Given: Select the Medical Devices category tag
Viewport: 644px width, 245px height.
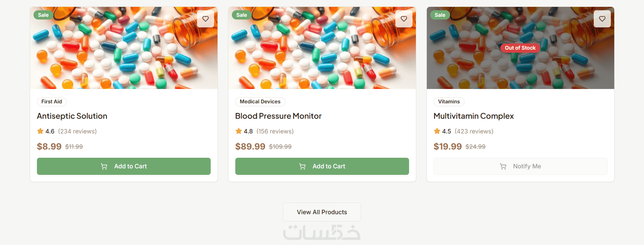Looking at the screenshot, I should 260,102.
